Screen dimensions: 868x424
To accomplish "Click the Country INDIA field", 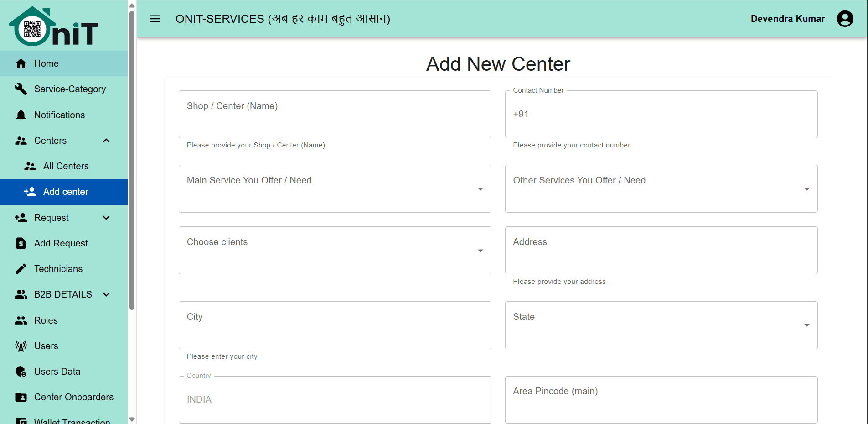I will point(335,399).
